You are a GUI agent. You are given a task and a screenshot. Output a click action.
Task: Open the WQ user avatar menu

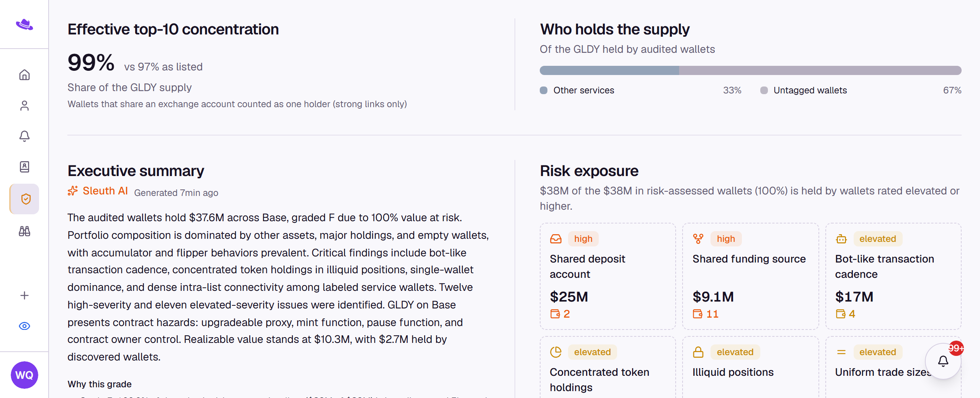pyautogui.click(x=24, y=375)
